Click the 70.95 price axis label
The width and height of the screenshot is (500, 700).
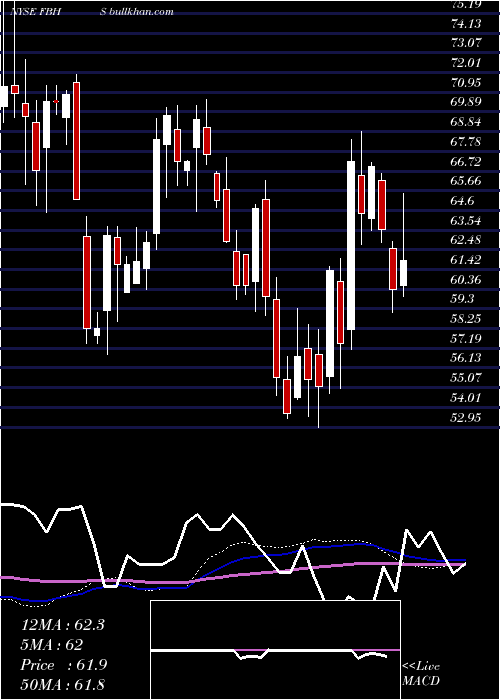point(467,82)
